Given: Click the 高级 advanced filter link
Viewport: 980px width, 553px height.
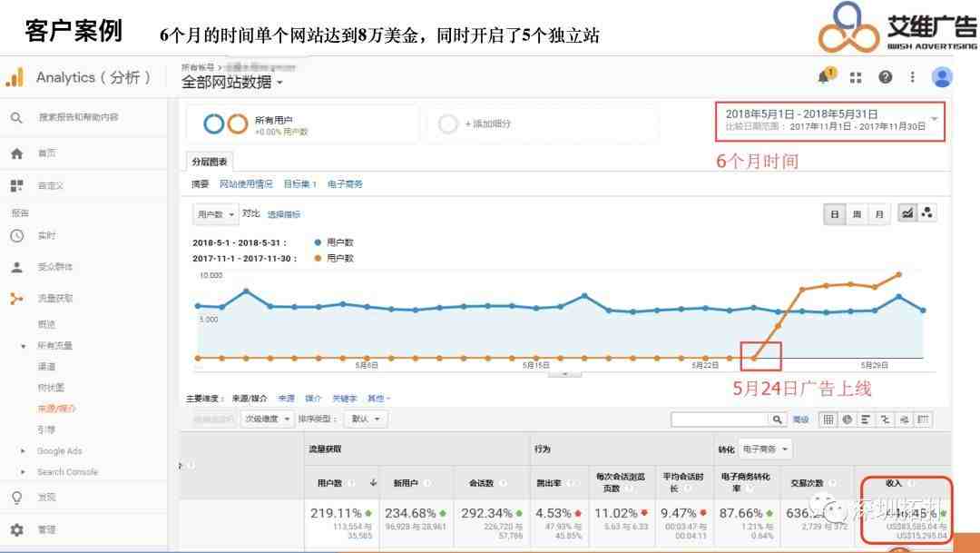Looking at the screenshot, I should (x=800, y=420).
